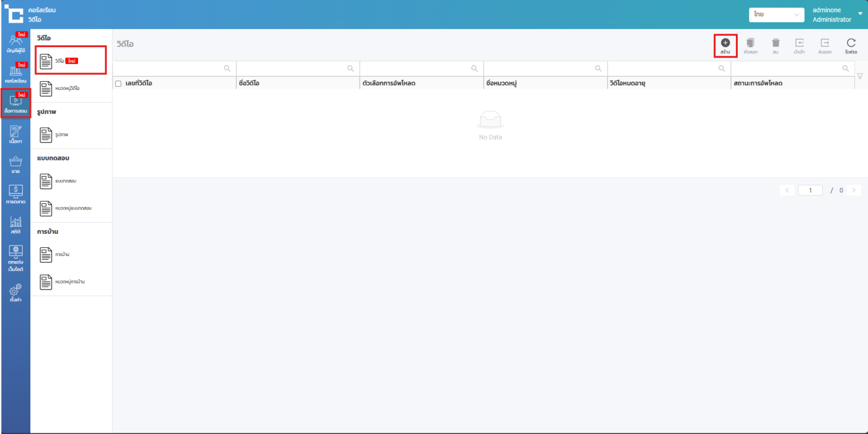
Task: Tick the select-all checkbox beside เลขที่วิดีโอ
Action: (x=118, y=83)
